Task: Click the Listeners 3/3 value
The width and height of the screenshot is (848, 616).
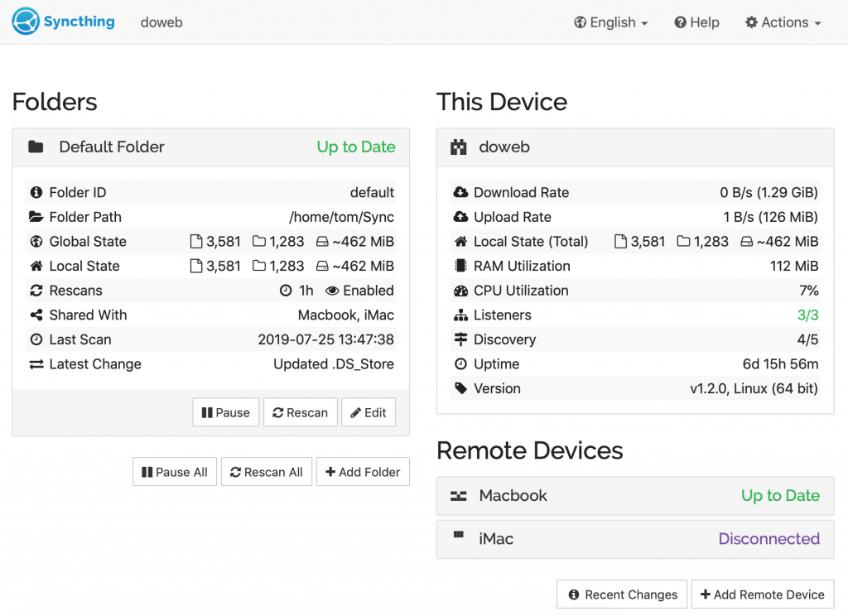Action: [x=807, y=315]
